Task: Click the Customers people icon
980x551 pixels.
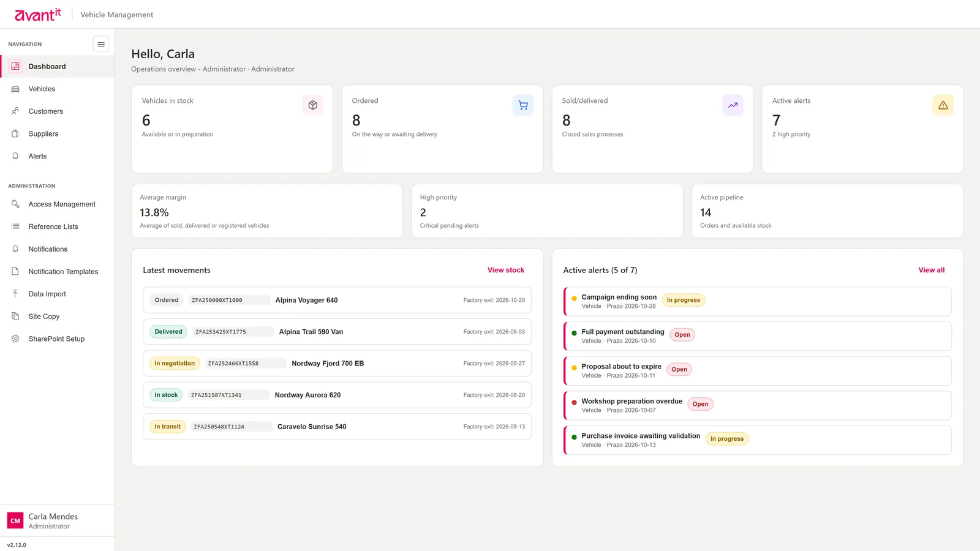Action: click(15, 111)
